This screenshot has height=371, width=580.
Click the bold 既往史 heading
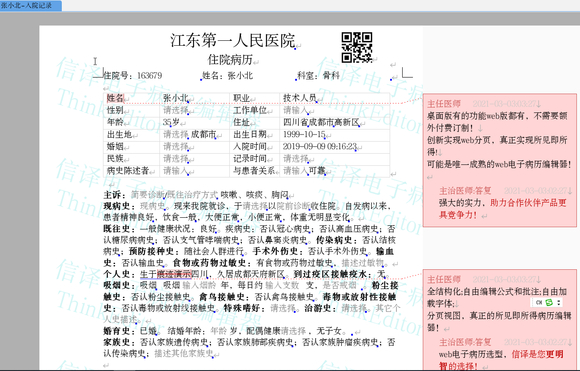pos(116,229)
